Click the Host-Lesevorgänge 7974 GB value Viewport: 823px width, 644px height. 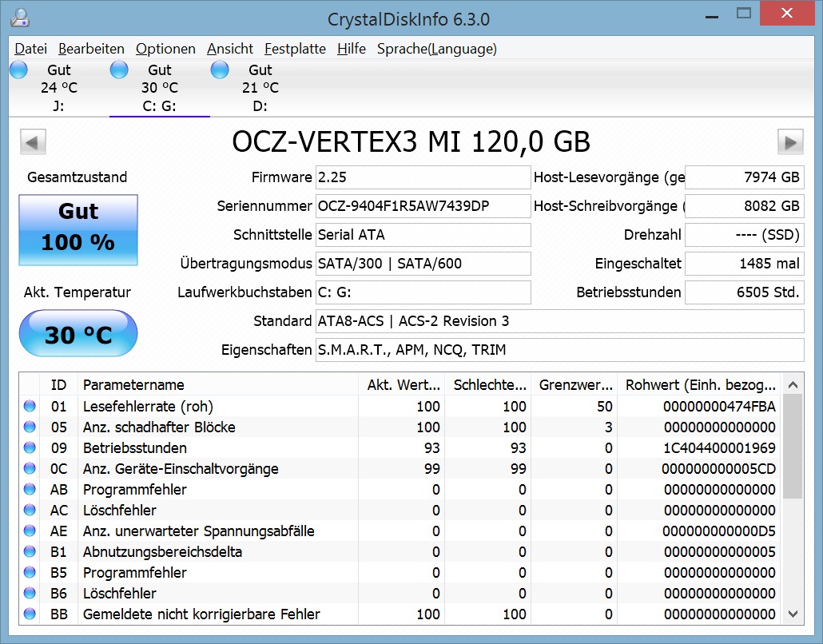744,177
